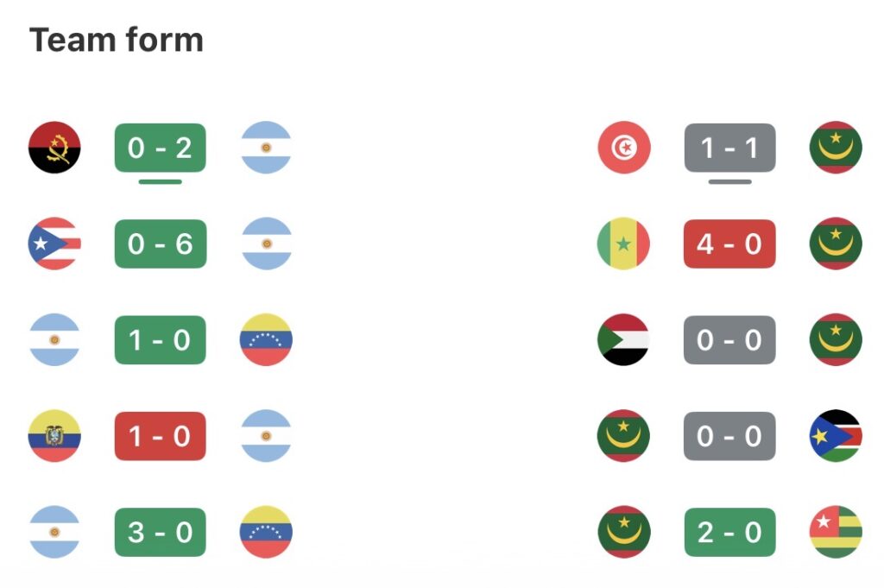Open the Sudan team flag
This screenshot has width=884, height=588.
624,339
